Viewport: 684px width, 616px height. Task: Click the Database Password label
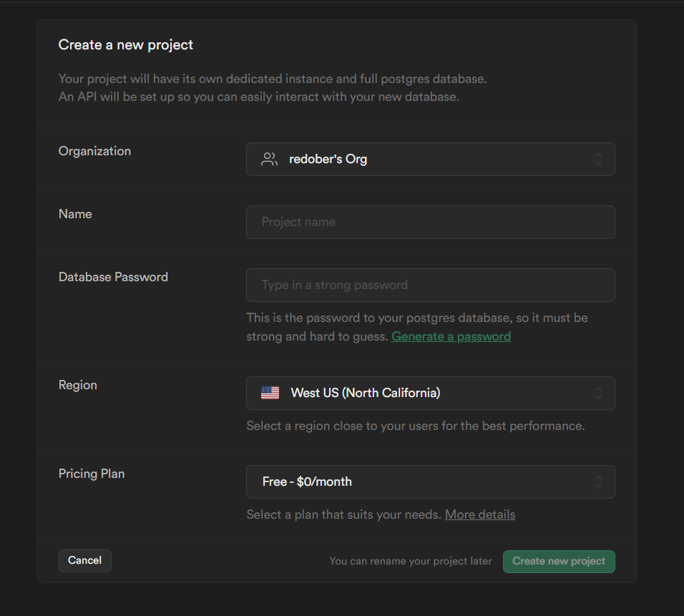[113, 277]
